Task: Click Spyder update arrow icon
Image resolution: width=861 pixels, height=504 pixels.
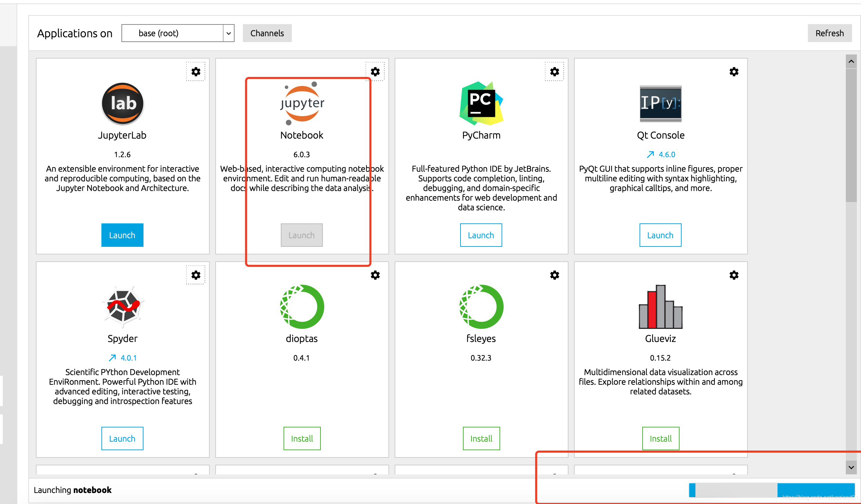Action: click(112, 358)
